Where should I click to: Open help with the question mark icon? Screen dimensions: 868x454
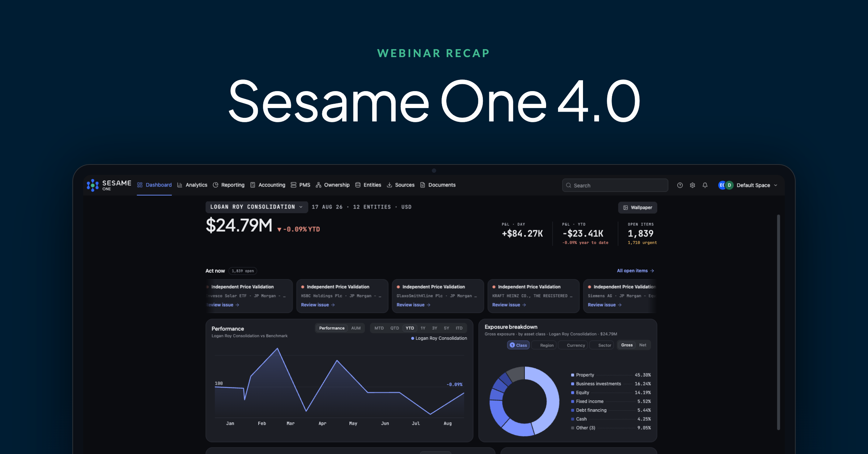point(680,185)
